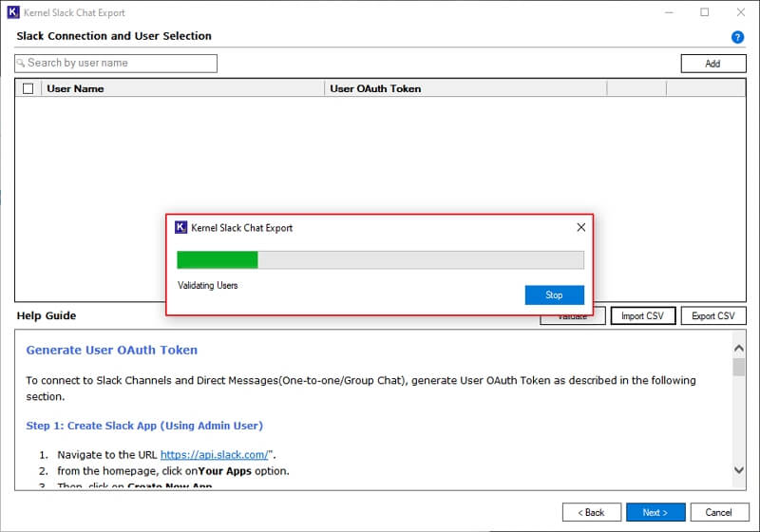Viewport: 760px width, 532px height.
Task: Click the Step 1: Create Slack App heading
Action: (x=144, y=426)
